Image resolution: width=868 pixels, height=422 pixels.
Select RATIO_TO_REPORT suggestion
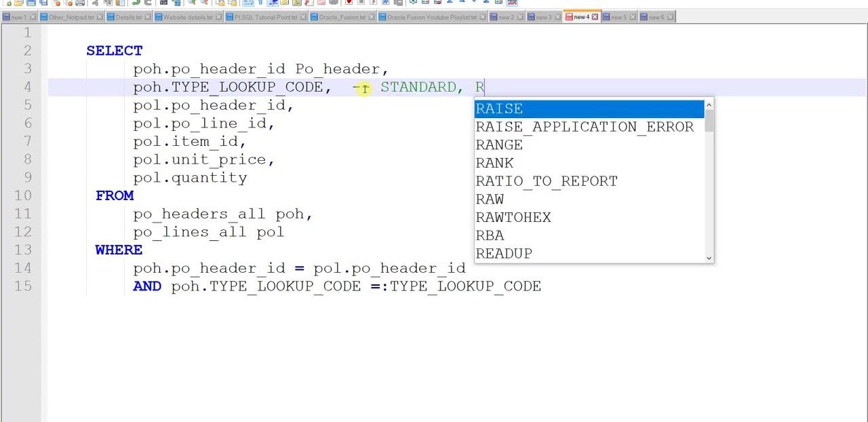coord(589,181)
